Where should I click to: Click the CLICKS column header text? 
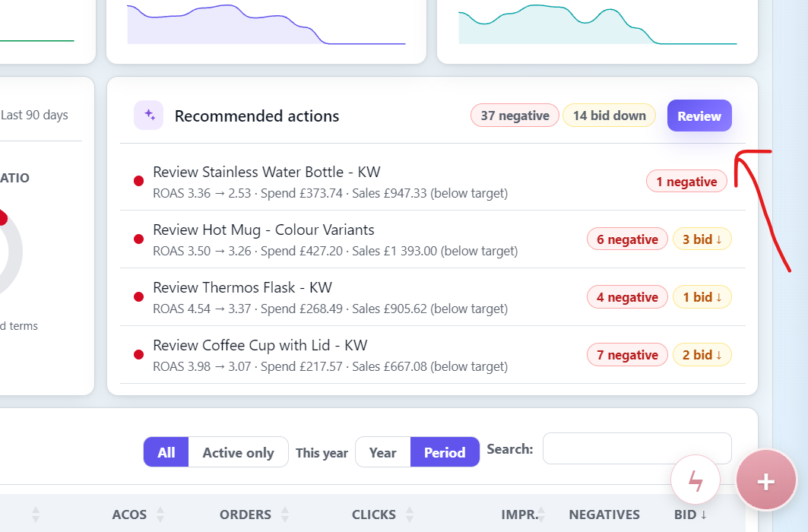click(374, 514)
